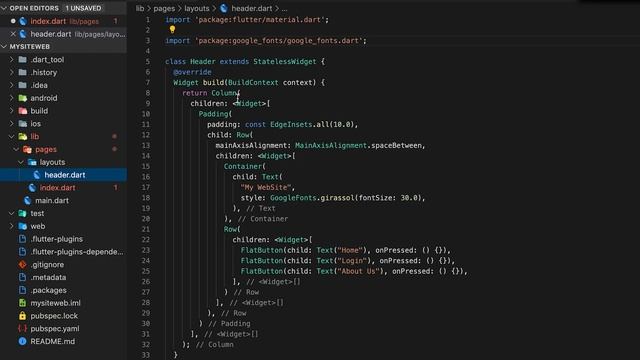Click the info icon beside README.md

coord(22,341)
